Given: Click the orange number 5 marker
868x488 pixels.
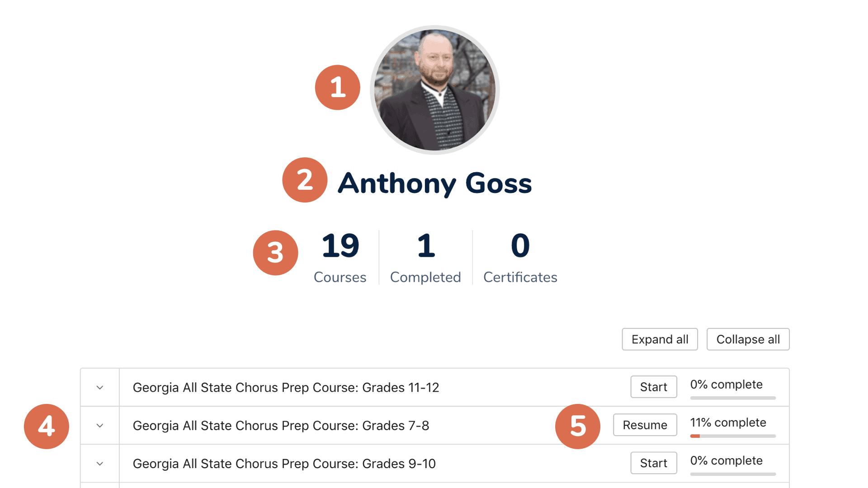Looking at the screenshot, I should point(578,426).
